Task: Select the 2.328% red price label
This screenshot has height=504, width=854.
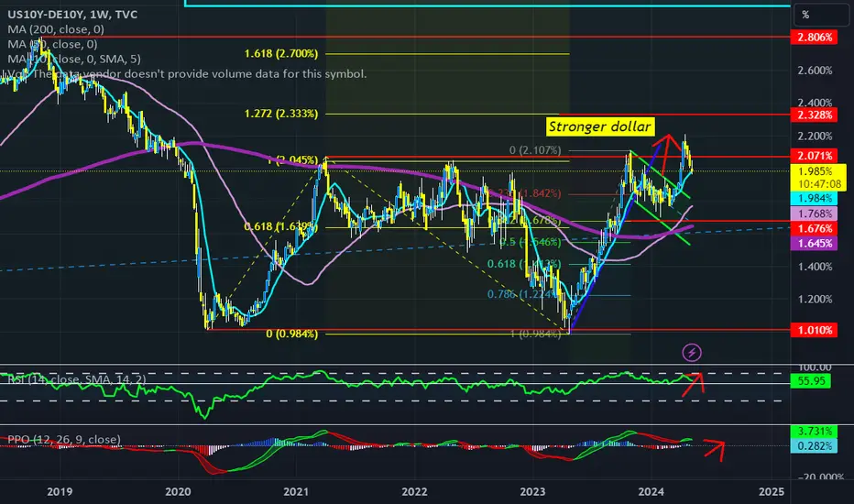Action: [815, 115]
